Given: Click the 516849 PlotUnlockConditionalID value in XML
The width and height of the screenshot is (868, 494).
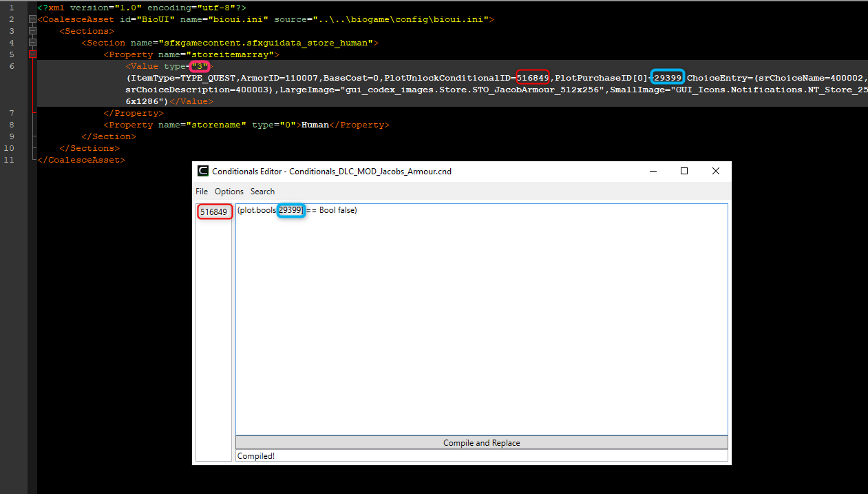Looking at the screenshot, I should click(x=533, y=78).
